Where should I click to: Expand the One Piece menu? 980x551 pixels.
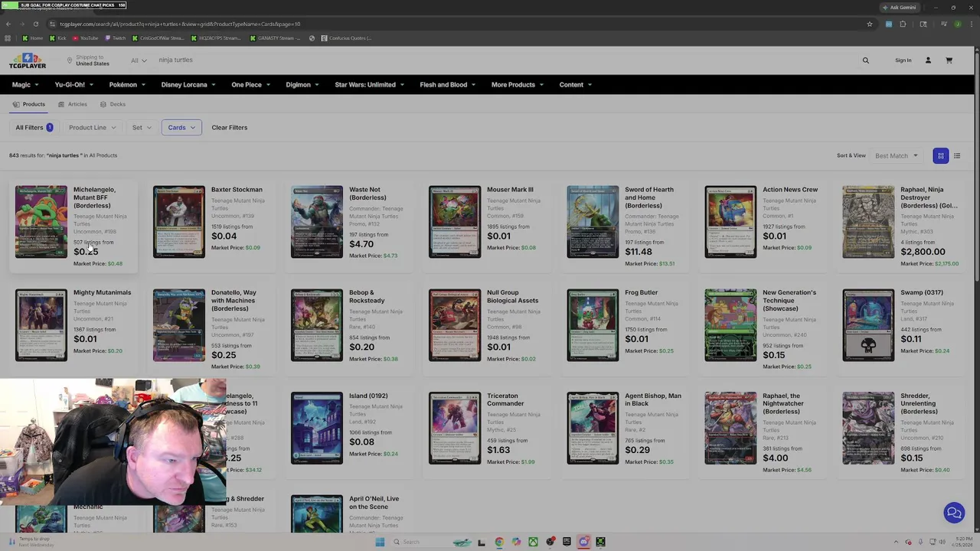click(x=250, y=85)
